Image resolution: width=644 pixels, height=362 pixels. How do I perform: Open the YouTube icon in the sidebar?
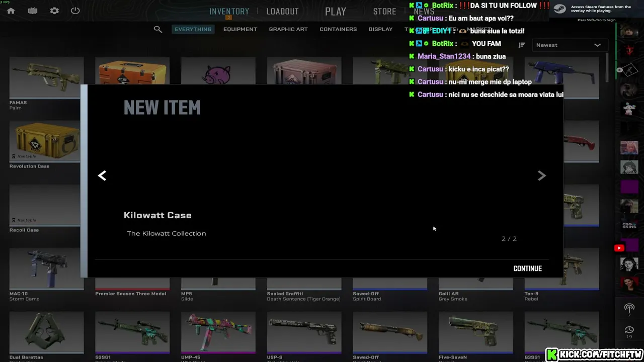(619, 248)
